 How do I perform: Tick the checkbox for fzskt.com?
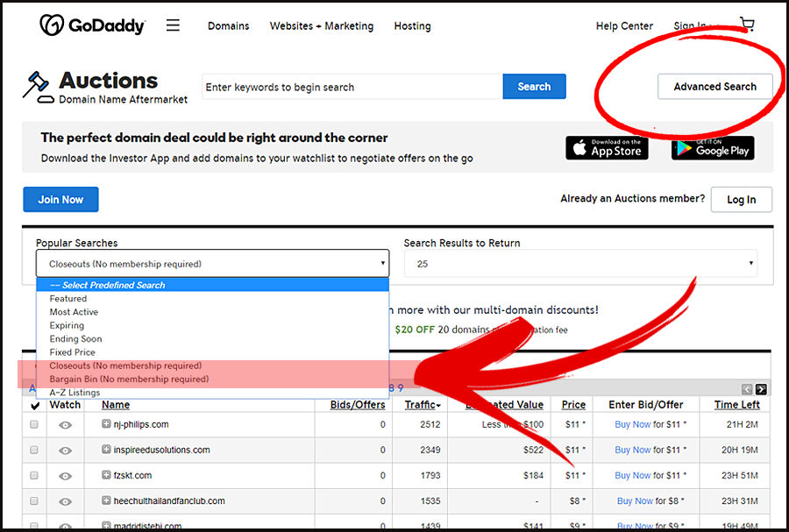34,475
